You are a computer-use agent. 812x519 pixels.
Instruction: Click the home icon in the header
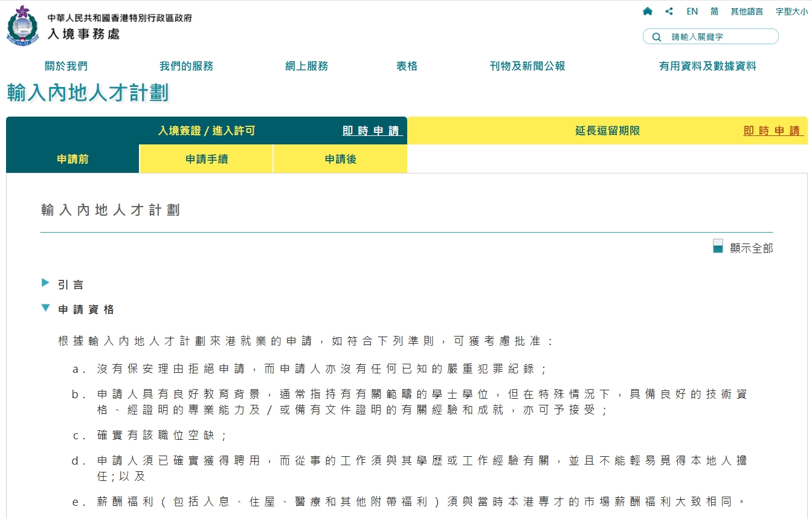click(647, 11)
